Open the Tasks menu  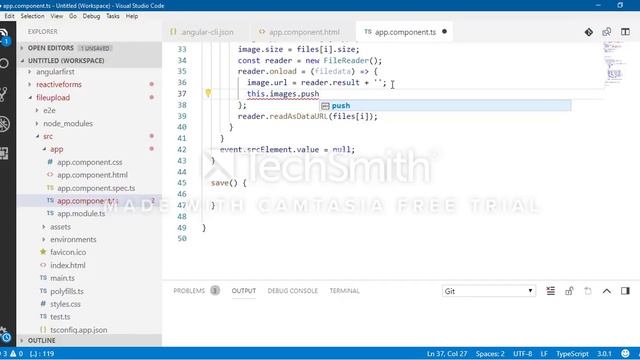point(113,16)
